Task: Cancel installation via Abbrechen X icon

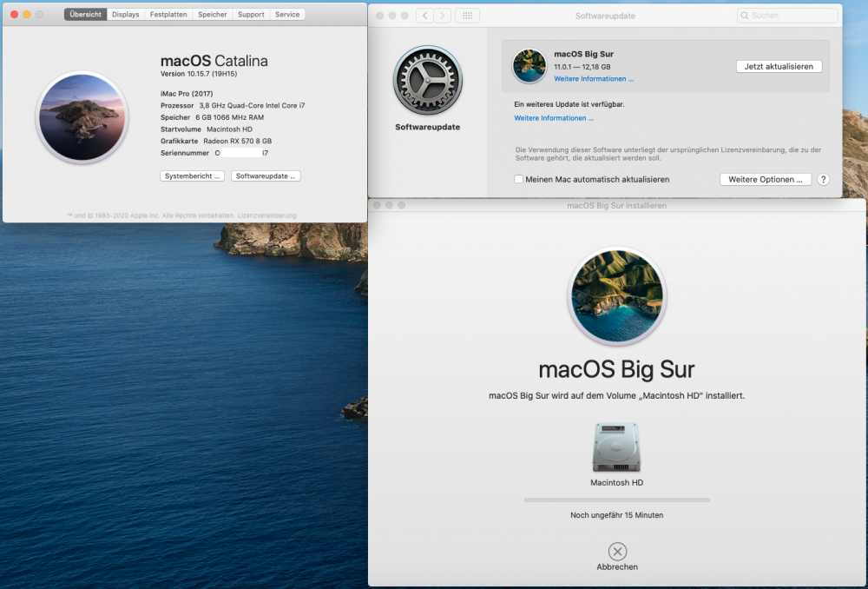Action: coord(617,552)
